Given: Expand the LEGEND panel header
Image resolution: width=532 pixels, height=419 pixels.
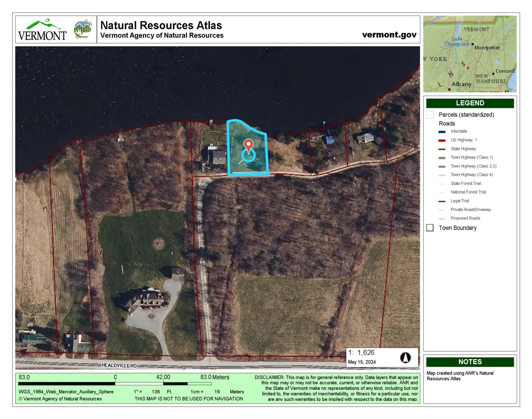Looking at the screenshot, I should pos(470,103).
